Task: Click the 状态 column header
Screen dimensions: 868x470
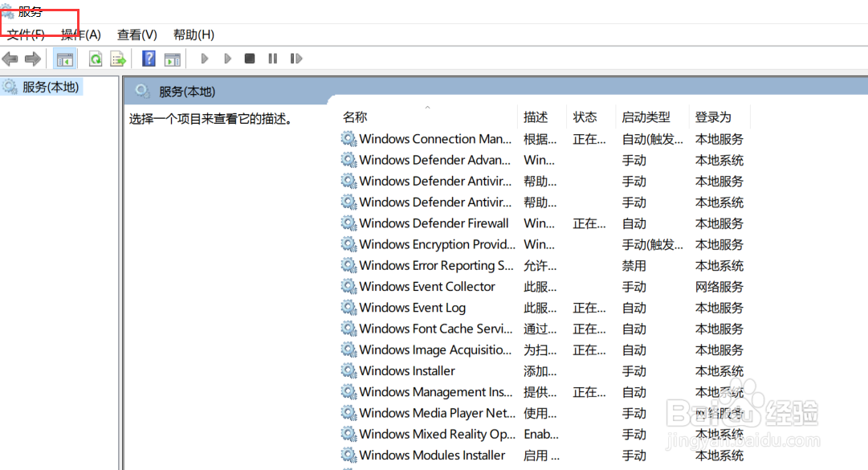Action: point(585,116)
